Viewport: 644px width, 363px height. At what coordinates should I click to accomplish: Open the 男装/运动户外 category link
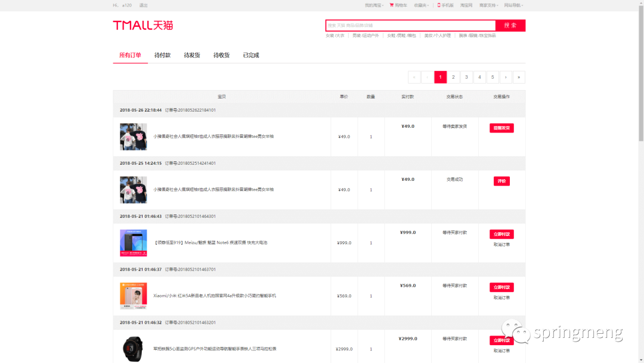[x=366, y=36]
